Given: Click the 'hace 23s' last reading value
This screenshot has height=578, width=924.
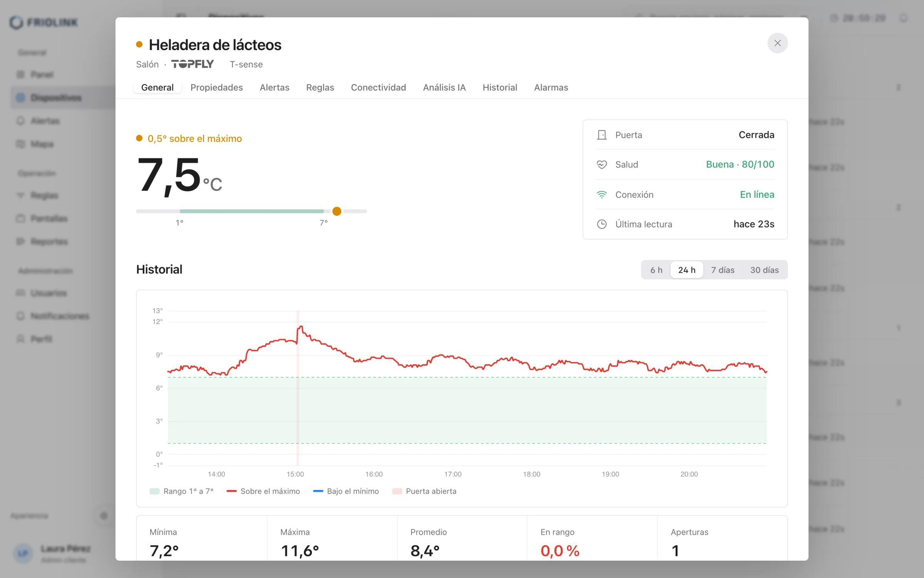Looking at the screenshot, I should tap(753, 224).
